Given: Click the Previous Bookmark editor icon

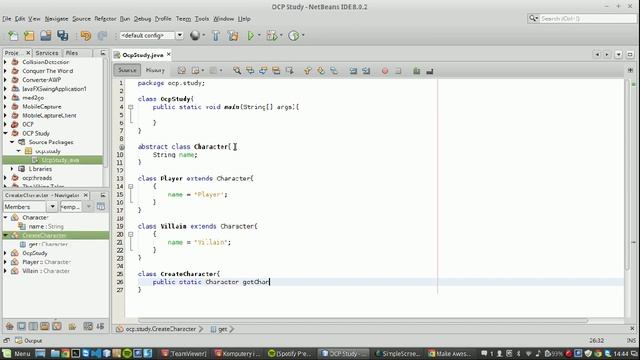Looking at the screenshot, I should (308, 71).
